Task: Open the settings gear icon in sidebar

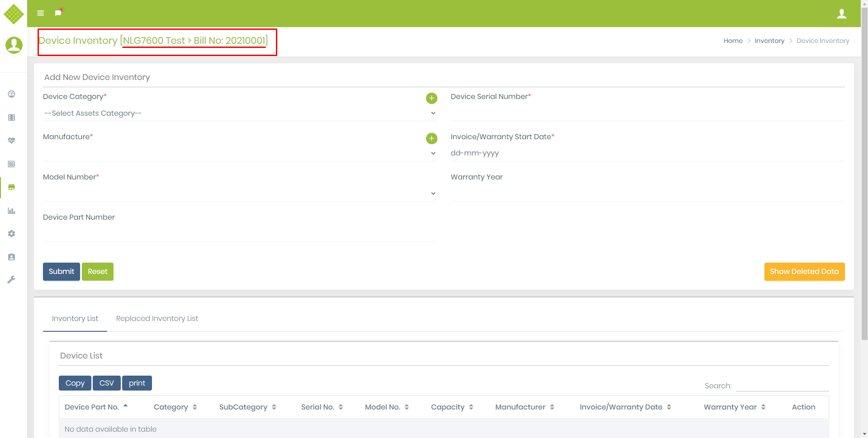Action: [11, 234]
